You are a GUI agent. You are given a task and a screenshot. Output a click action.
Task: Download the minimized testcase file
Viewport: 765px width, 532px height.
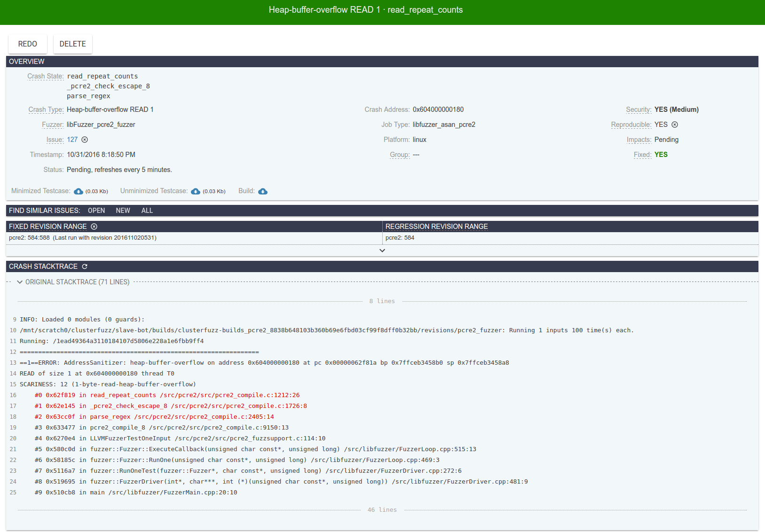79,191
